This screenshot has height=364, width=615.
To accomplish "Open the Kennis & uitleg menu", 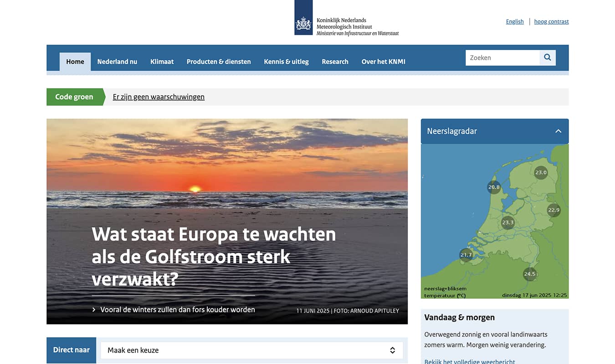I will pos(286,62).
